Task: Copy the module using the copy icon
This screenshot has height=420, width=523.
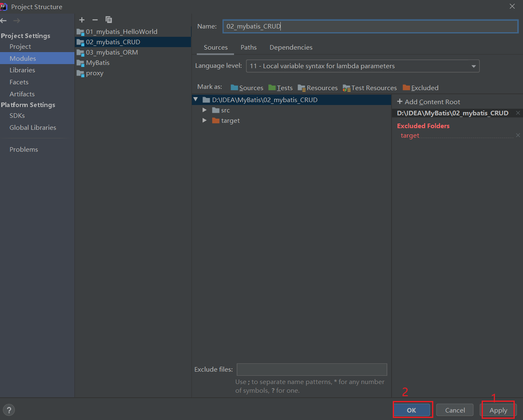Action: click(x=108, y=19)
